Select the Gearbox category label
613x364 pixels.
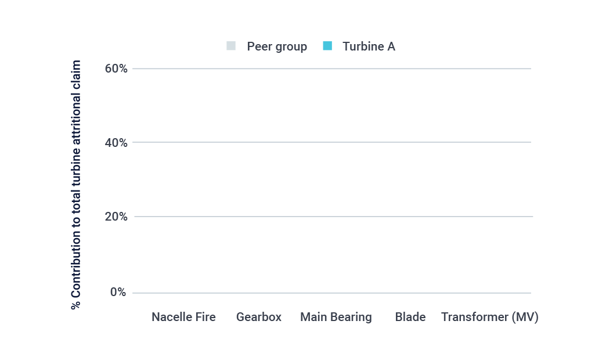[x=258, y=317]
